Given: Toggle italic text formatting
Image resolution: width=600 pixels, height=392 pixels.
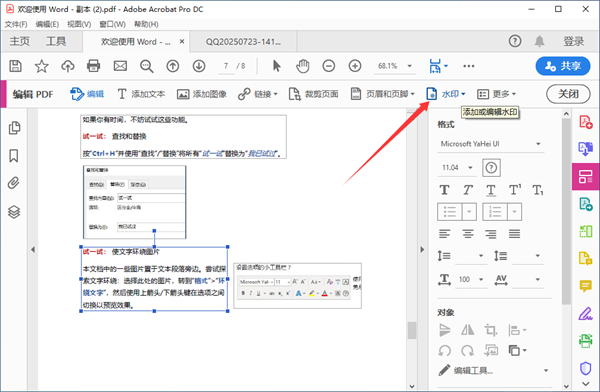Looking at the screenshot, I should (468, 190).
